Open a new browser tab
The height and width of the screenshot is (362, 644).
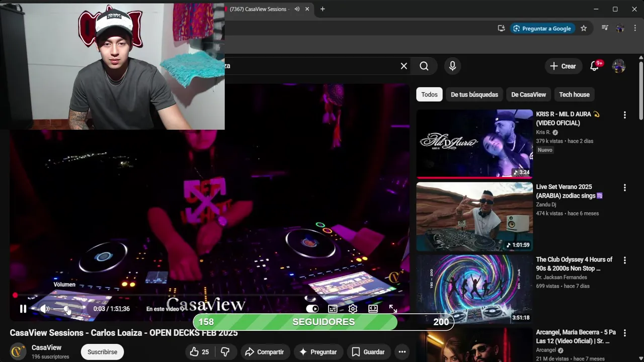323,9
